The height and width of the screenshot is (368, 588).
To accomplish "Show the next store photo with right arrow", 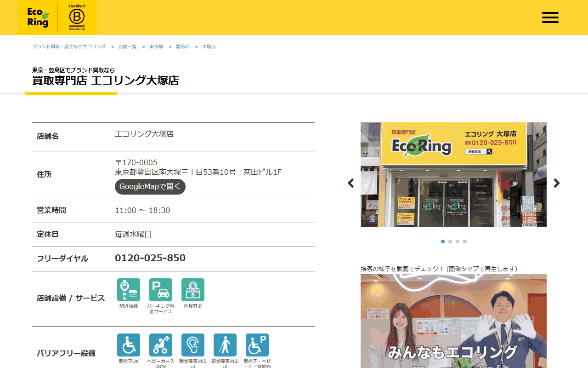I will tap(557, 183).
